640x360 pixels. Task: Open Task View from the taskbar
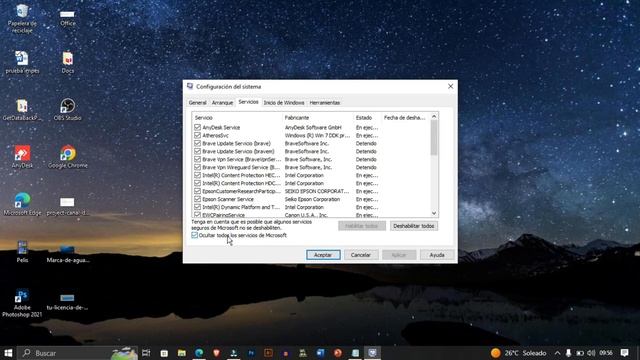click(x=146, y=353)
